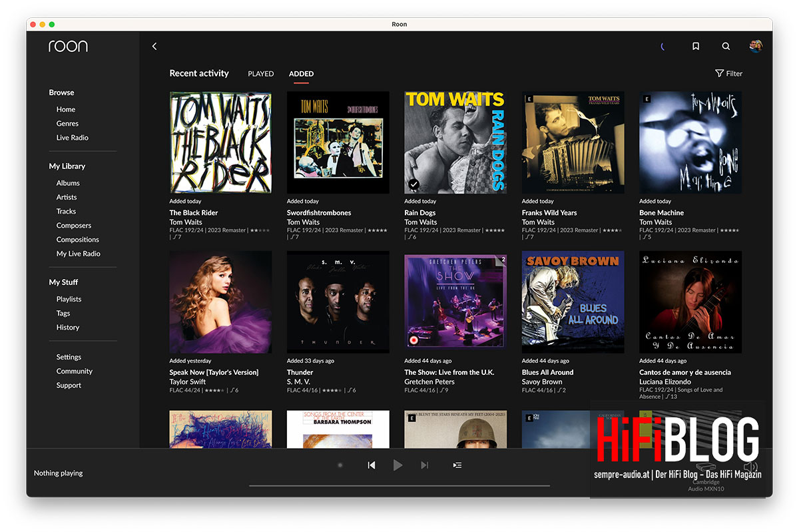799x532 pixels.
Task: Click Savoy Brown artist name
Action: [542, 382]
